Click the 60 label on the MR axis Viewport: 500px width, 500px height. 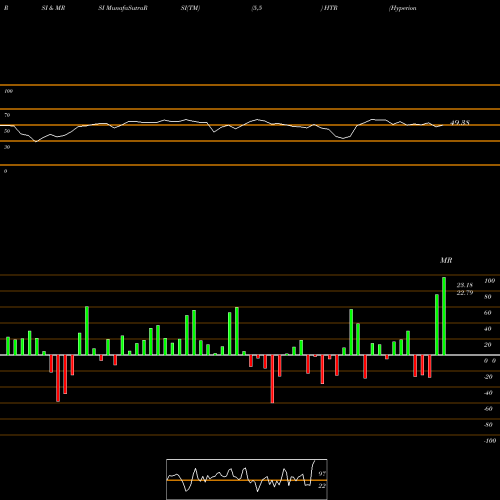(488, 313)
